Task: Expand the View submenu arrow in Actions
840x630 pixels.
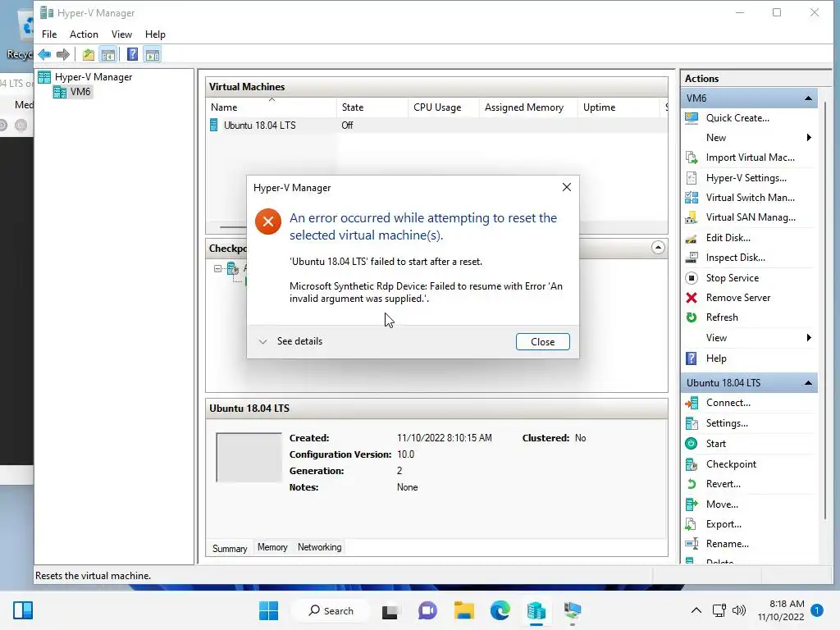Action: (809, 337)
